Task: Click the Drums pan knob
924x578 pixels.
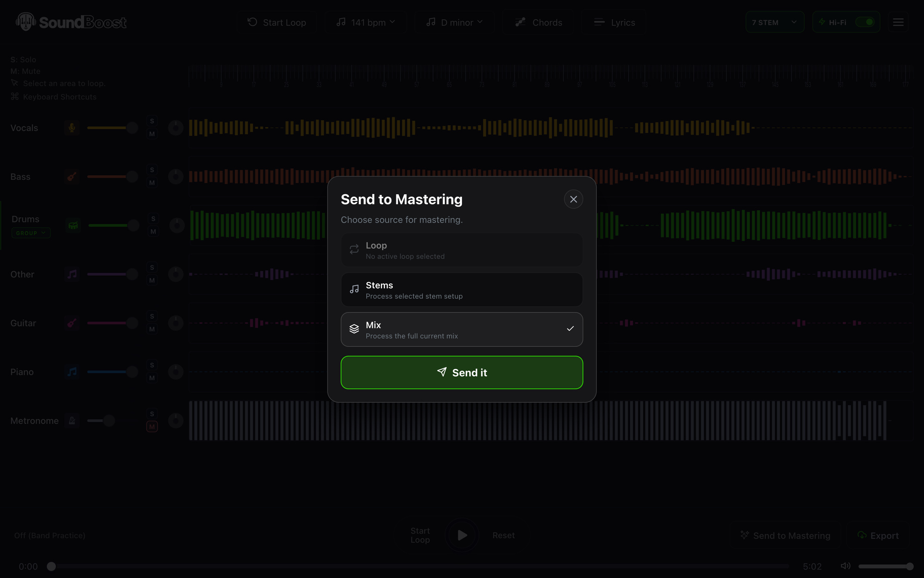Action: pos(176,225)
